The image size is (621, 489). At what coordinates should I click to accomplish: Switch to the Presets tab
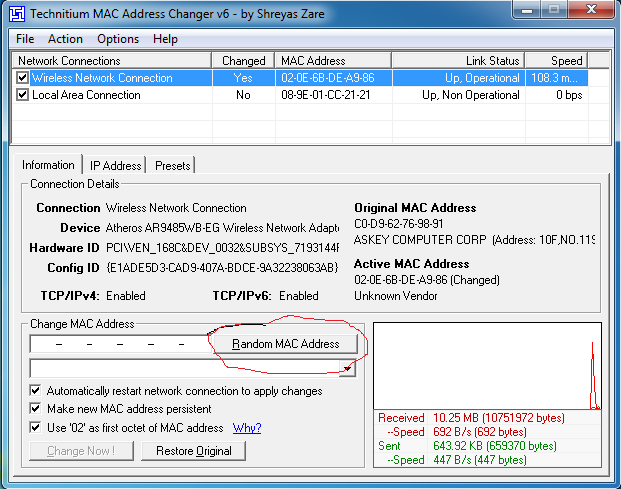click(173, 166)
